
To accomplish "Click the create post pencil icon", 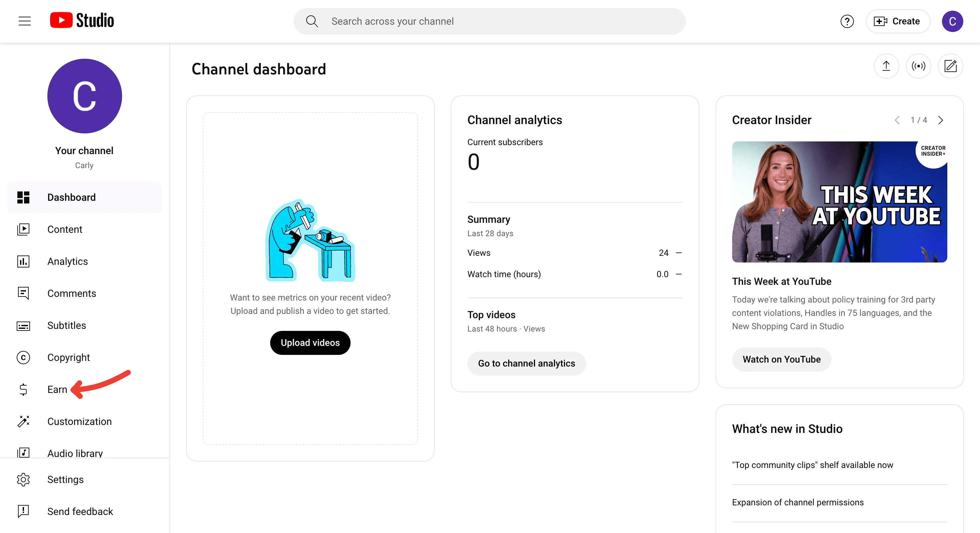I will coord(950,66).
